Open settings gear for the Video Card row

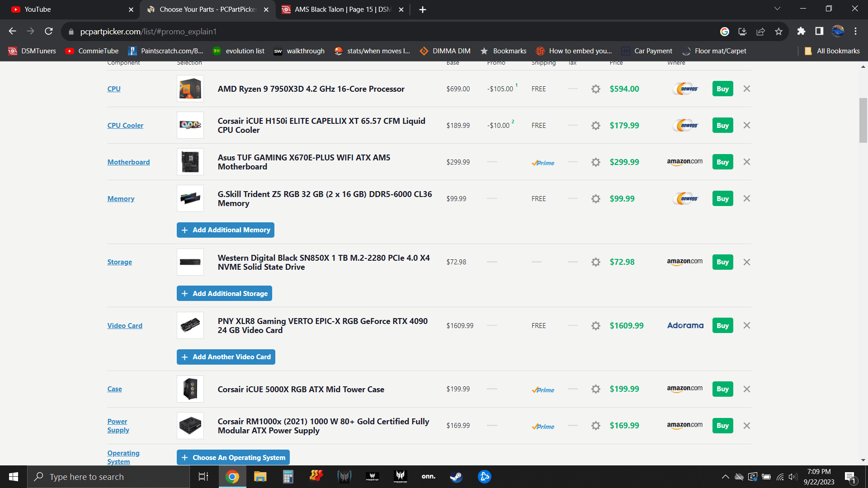click(596, 326)
